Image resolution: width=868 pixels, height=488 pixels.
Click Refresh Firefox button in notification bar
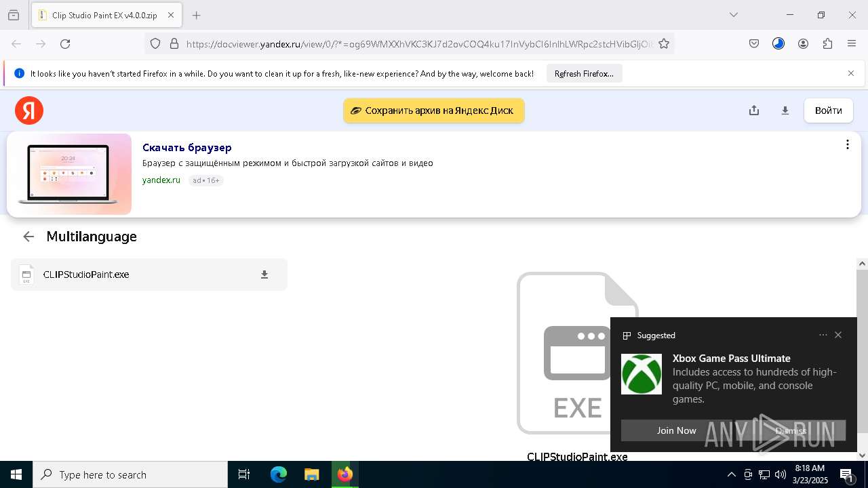(584, 73)
